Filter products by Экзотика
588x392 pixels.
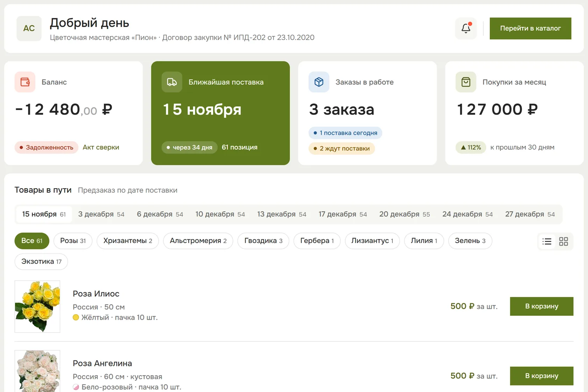coord(41,261)
